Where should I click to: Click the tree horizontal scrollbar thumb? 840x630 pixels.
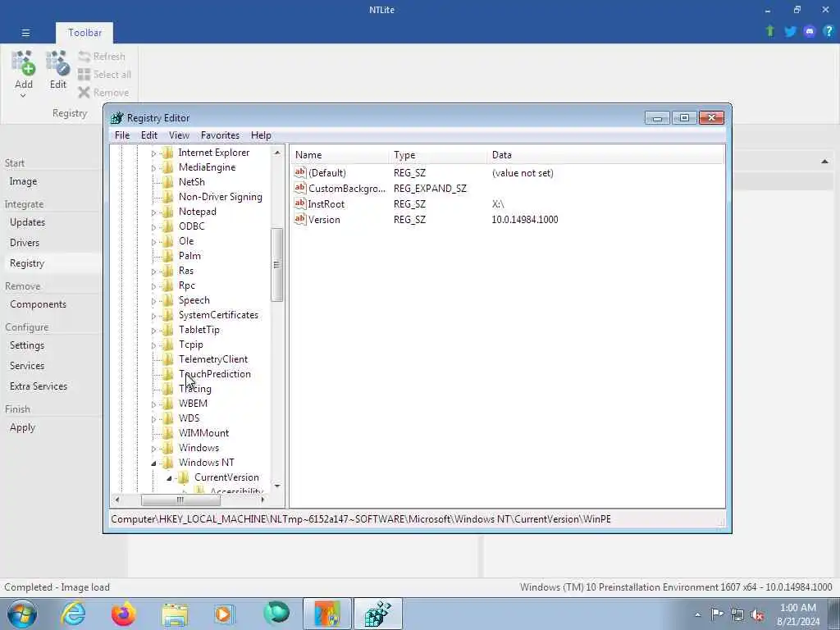click(x=180, y=500)
